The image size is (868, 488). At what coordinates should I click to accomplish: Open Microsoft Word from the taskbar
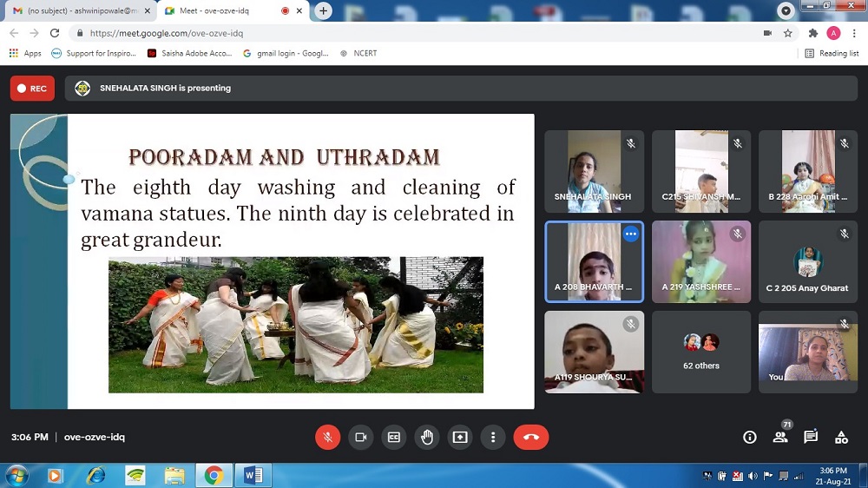pos(253,475)
